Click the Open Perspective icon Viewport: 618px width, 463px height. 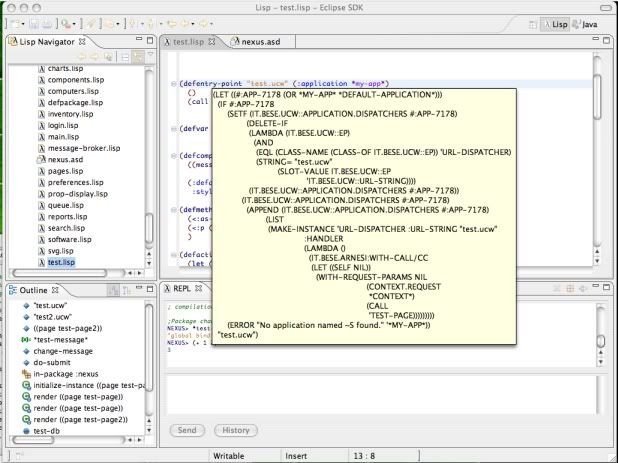pos(532,24)
